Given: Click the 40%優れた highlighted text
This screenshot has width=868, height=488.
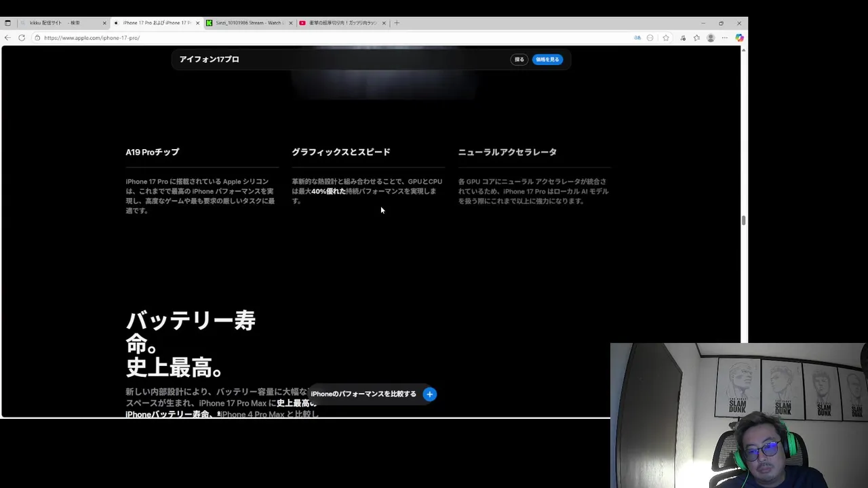Looking at the screenshot, I should (328, 191).
